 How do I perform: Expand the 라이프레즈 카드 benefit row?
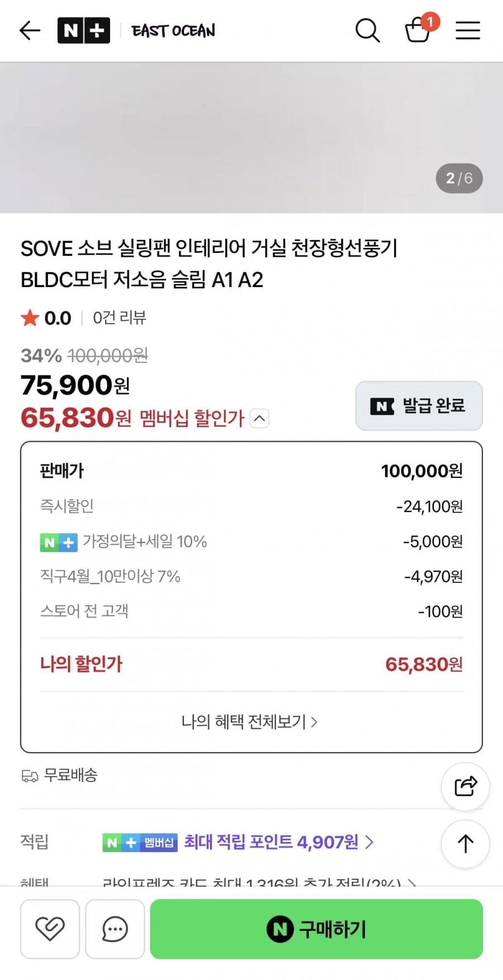(257, 882)
